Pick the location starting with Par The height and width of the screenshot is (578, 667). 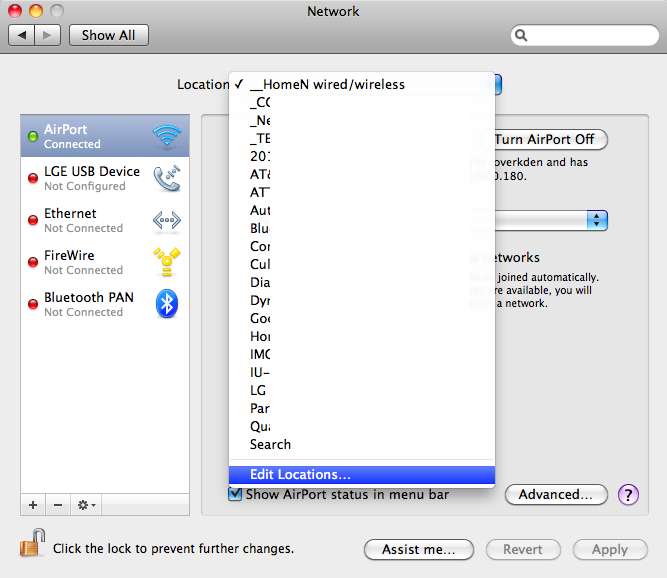362,408
